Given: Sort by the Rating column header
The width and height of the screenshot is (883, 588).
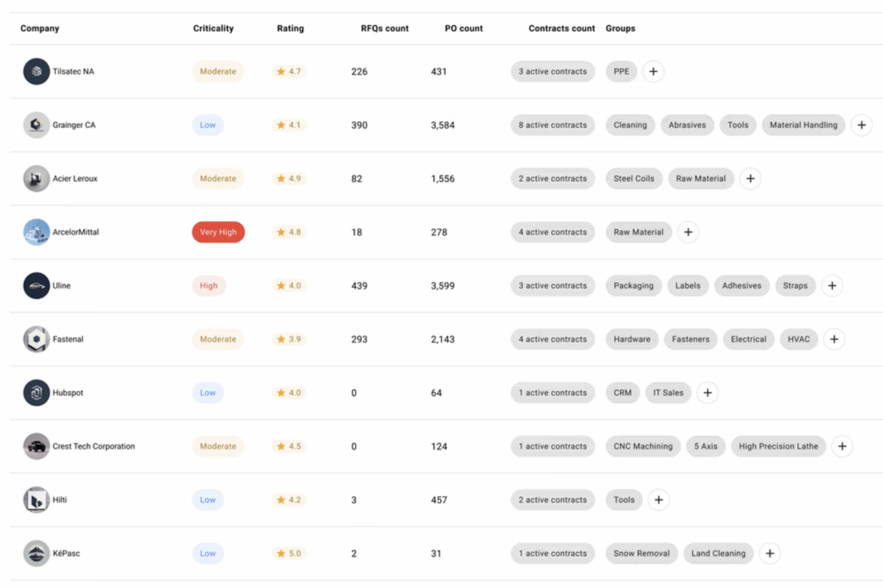Looking at the screenshot, I should (290, 29).
